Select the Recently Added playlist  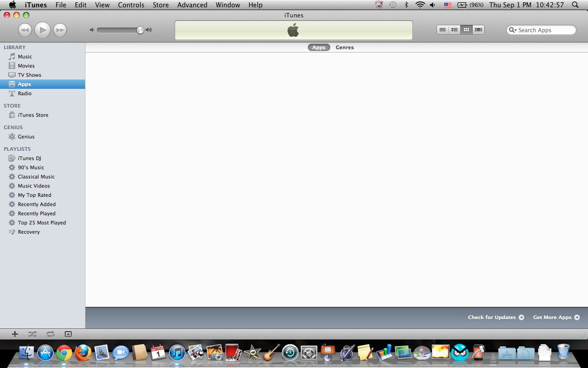[37, 204]
